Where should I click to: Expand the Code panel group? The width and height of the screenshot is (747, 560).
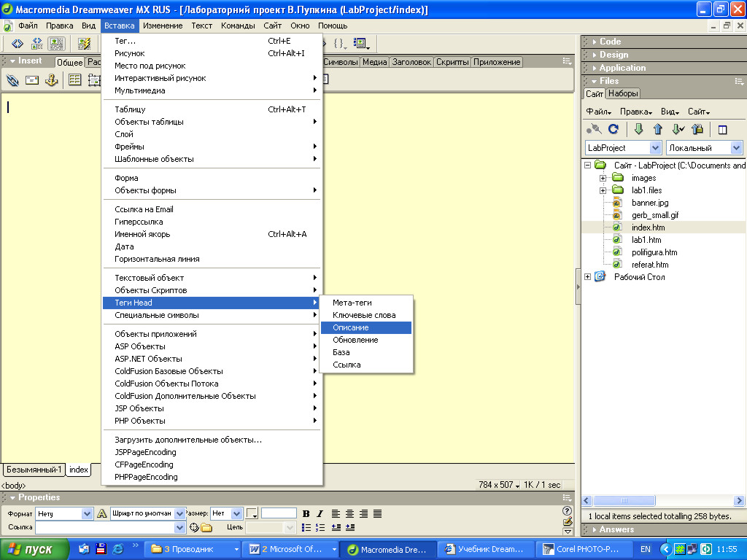595,42
